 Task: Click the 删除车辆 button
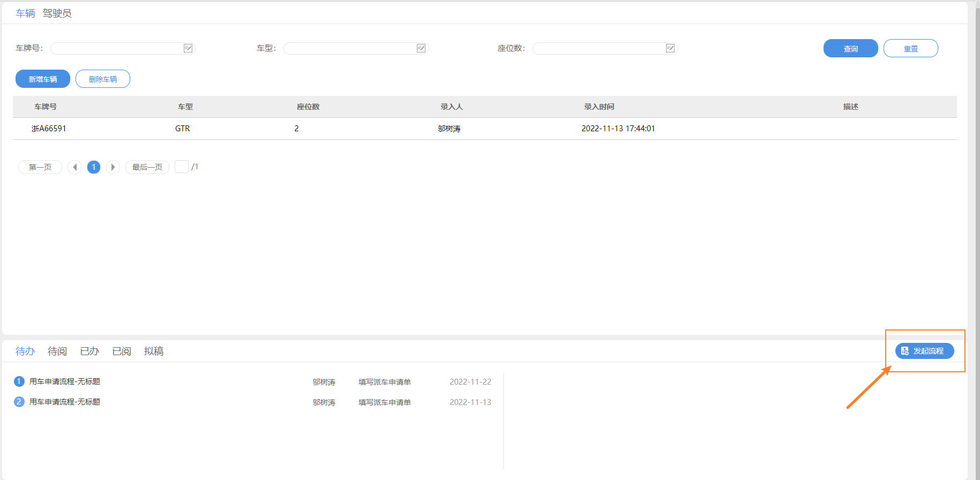click(x=103, y=79)
